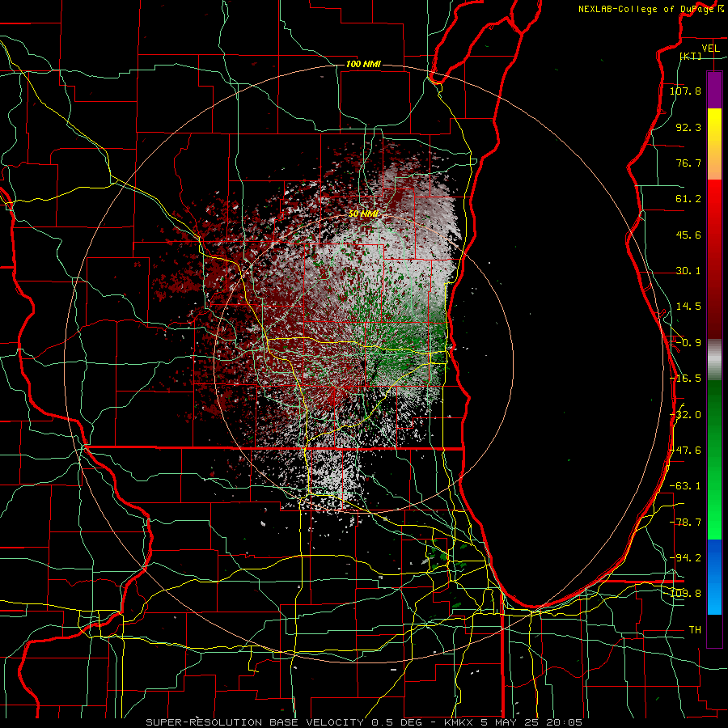Click the VEL legend title

[710, 49]
